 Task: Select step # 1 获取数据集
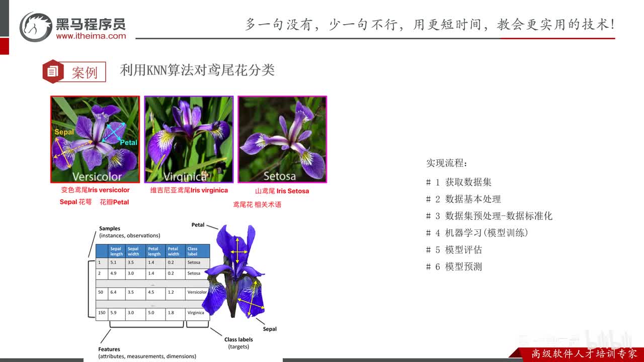tap(459, 183)
